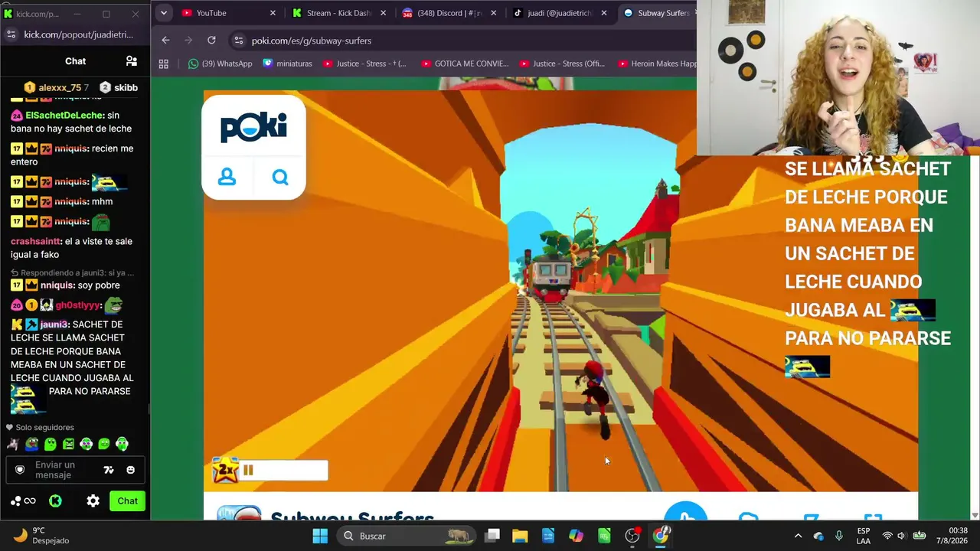Switch ESP LAA input language

864,536
